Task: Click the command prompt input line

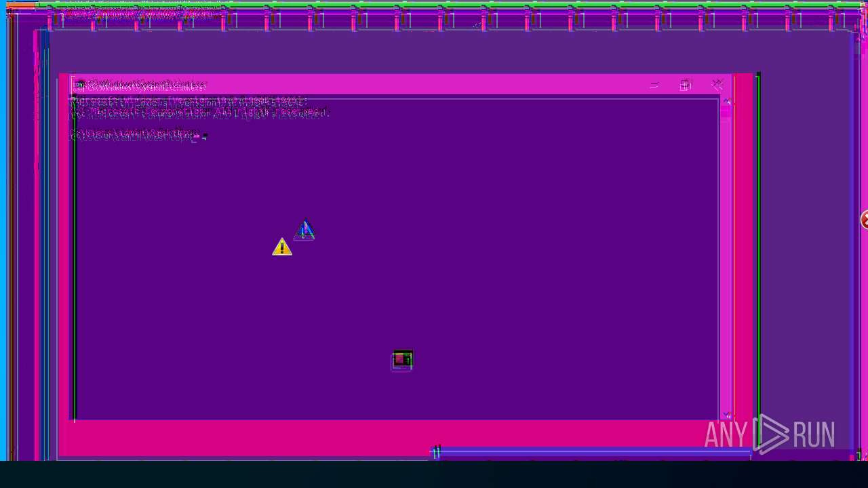Action: pyautogui.click(x=139, y=135)
